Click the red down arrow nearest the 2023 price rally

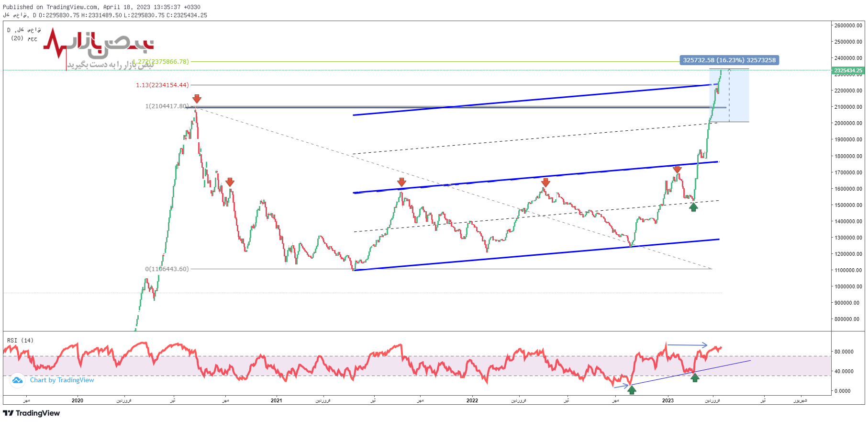pyautogui.click(x=677, y=169)
